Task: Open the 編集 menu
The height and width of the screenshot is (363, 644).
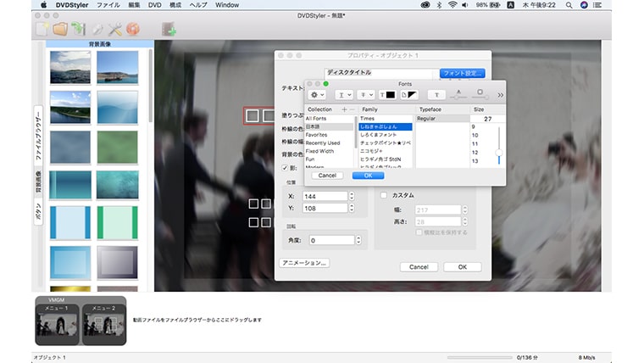Action: click(134, 5)
